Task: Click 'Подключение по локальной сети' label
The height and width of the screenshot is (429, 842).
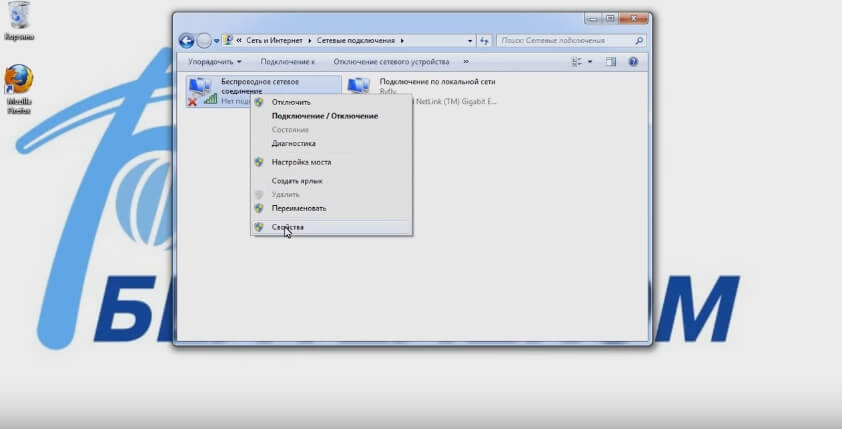Action: pos(437,82)
